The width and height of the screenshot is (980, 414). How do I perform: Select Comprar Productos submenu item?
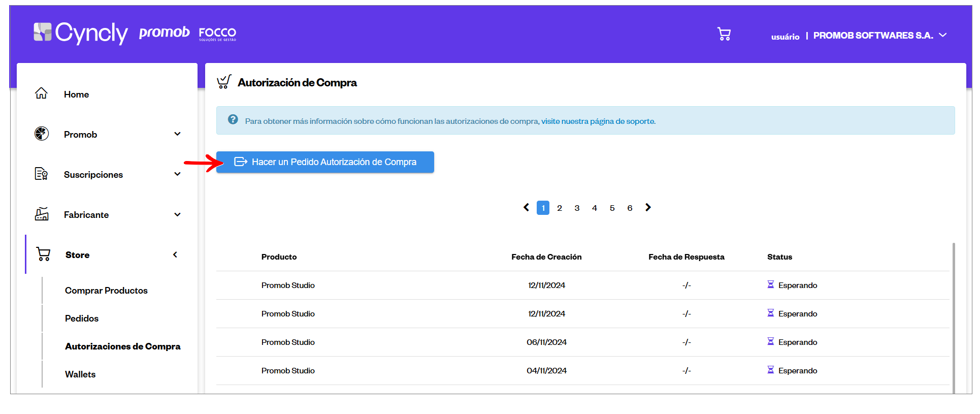tap(106, 291)
